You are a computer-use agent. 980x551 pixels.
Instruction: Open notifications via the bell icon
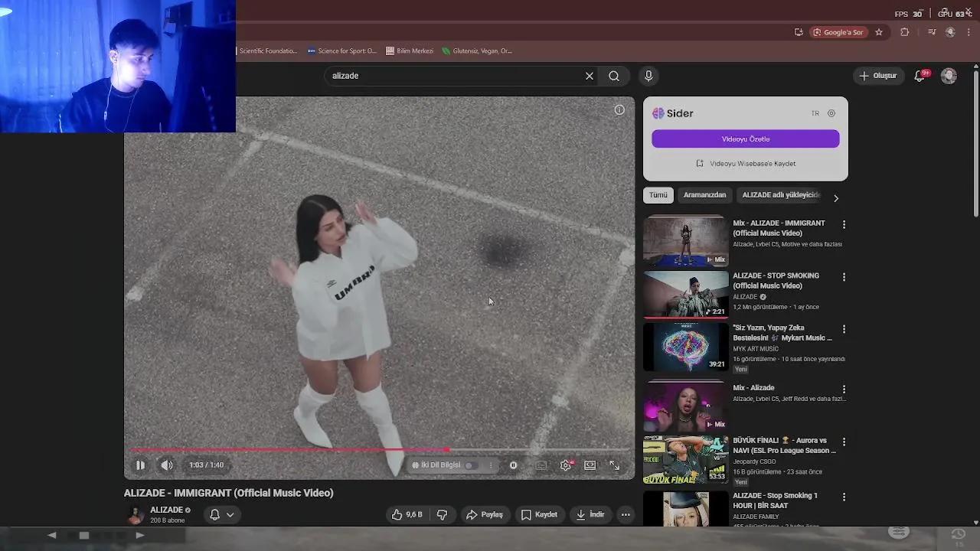click(x=919, y=76)
